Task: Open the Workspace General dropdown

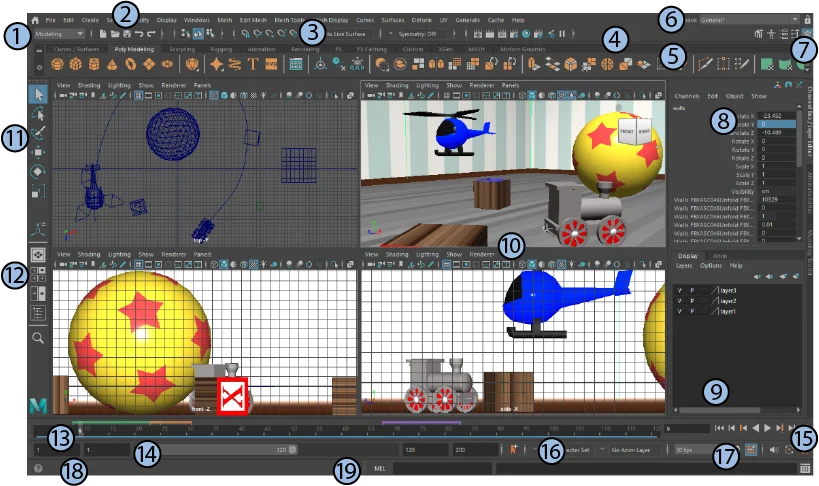Action: click(x=749, y=20)
